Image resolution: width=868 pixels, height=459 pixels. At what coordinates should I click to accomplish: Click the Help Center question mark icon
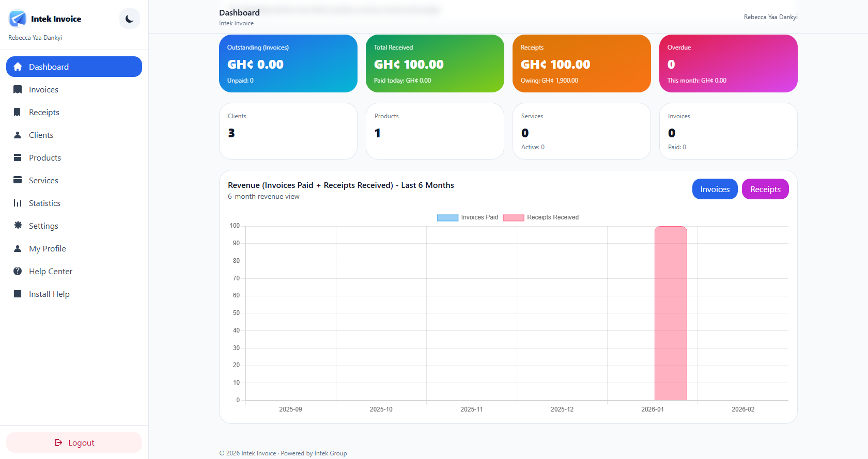point(18,271)
